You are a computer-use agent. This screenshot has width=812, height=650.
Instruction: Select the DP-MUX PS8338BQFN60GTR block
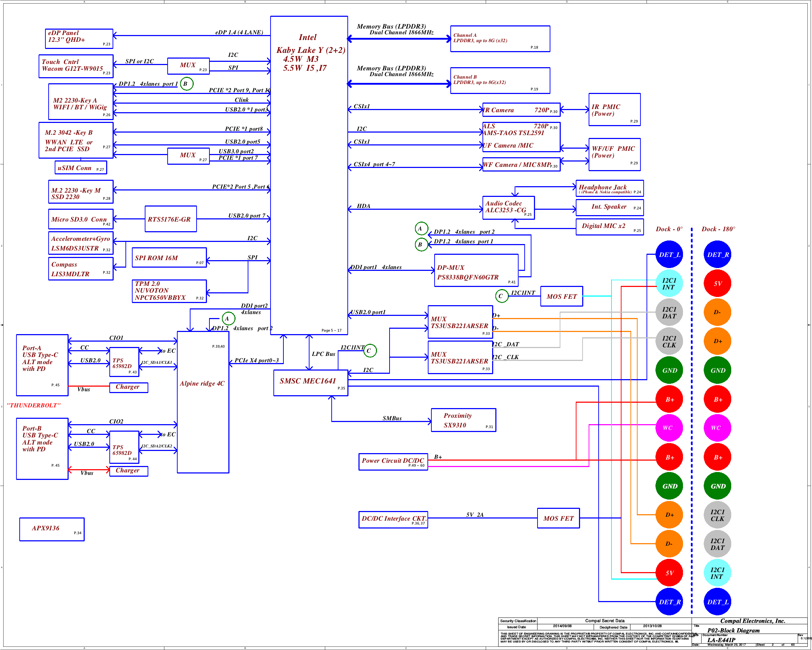pyautogui.click(x=476, y=270)
